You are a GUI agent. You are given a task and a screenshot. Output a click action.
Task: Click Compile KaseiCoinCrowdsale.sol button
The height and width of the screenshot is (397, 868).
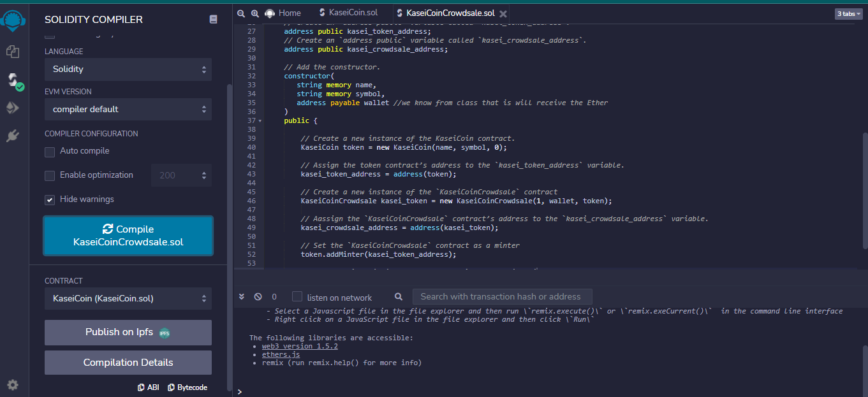[x=128, y=236]
